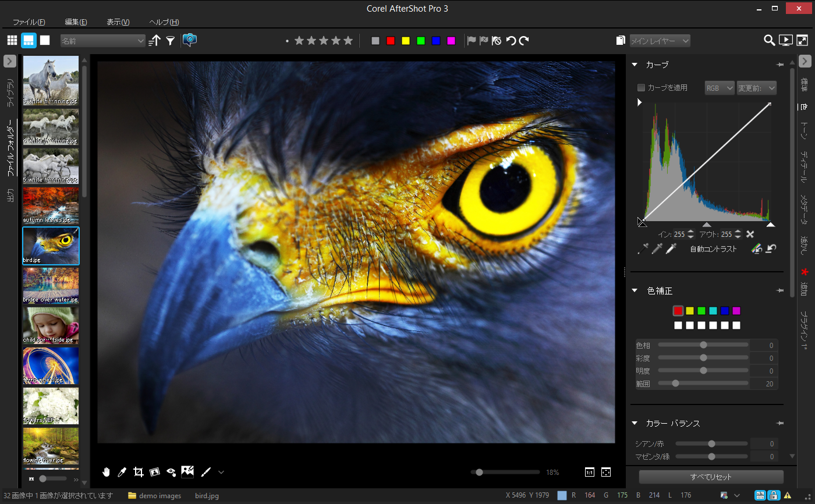This screenshot has width=815, height=504.
Task: Select the autumn leaves thumbnail
Action: click(51, 205)
